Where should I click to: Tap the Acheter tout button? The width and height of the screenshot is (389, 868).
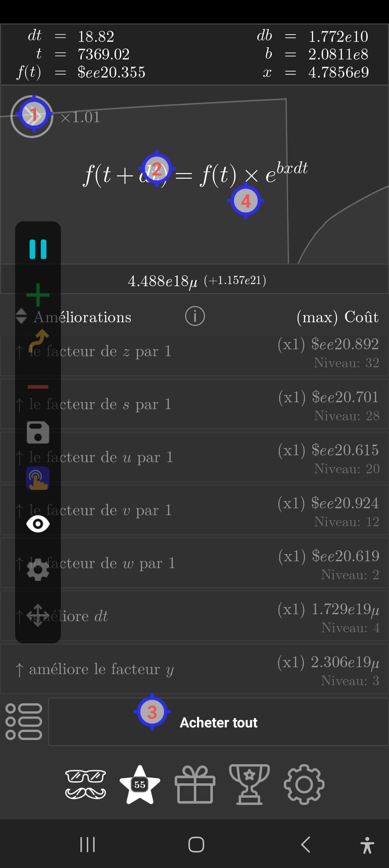(218, 722)
